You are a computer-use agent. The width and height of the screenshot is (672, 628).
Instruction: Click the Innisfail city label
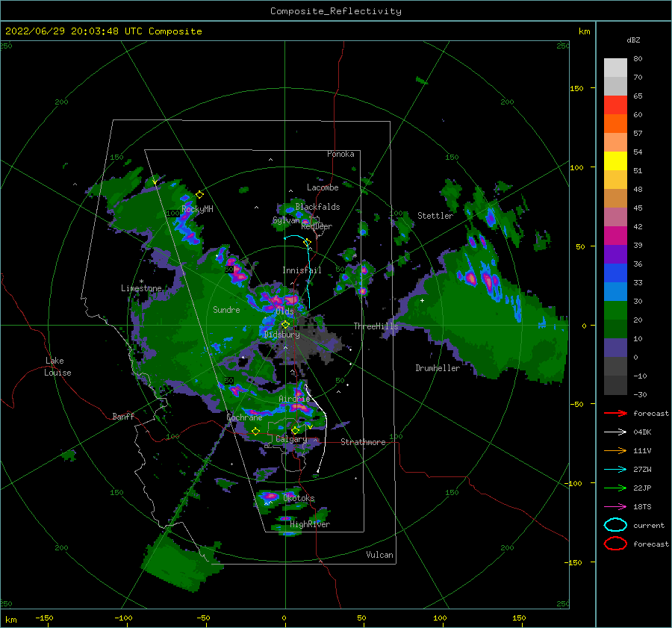(302, 270)
